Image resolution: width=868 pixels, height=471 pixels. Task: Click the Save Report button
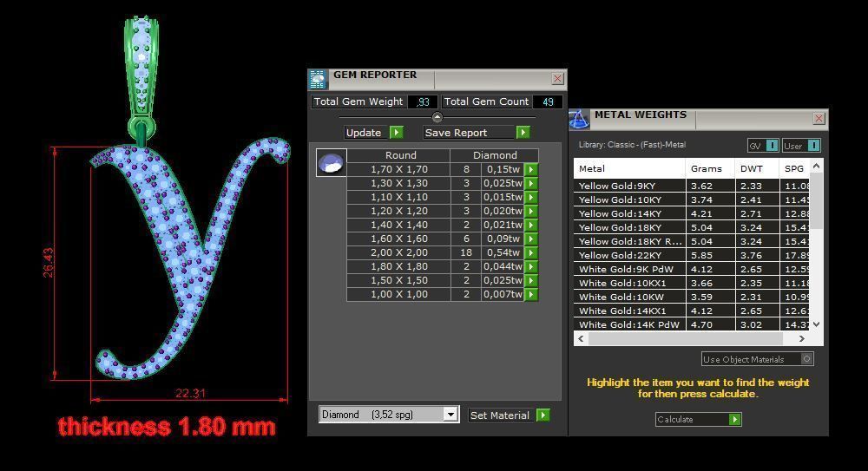(x=470, y=132)
